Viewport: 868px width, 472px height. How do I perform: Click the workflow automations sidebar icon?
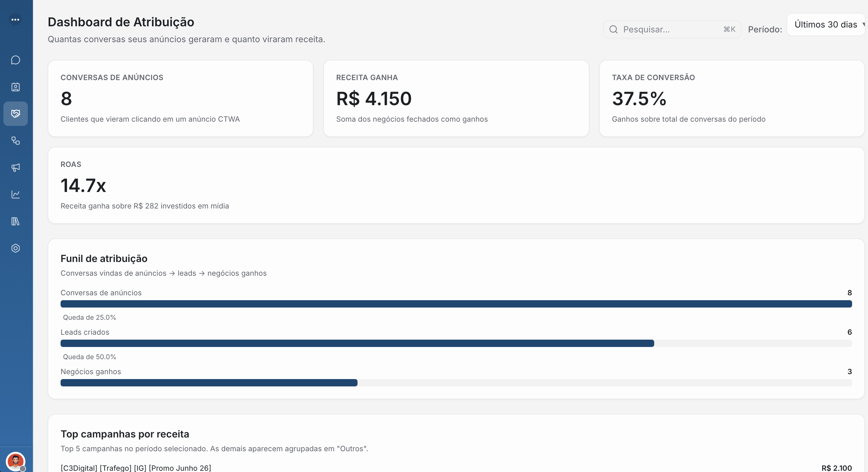(16, 141)
